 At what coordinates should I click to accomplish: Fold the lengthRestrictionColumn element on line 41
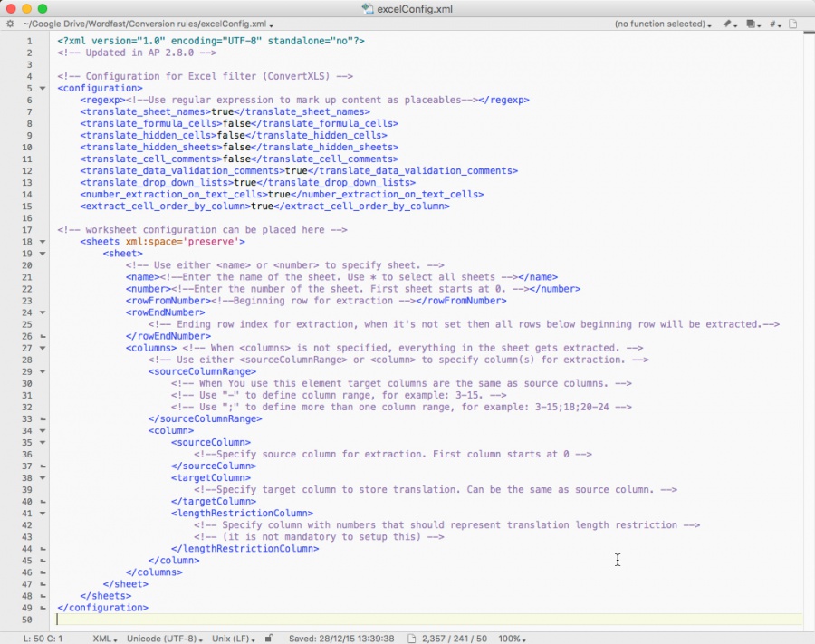[43, 513]
